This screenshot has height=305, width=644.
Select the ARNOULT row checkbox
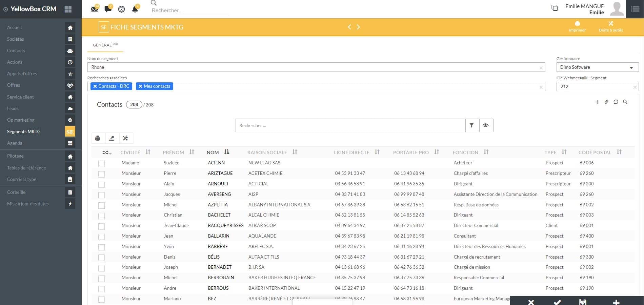tap(101, 185)
